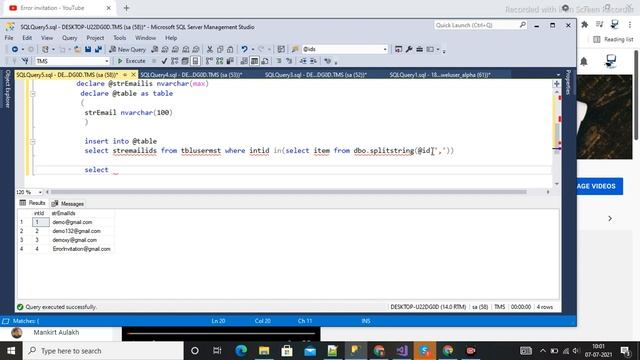Switch to the SQLQuery4.sql tab
Screen dimensions: 640x360
(x=191, y=75)
